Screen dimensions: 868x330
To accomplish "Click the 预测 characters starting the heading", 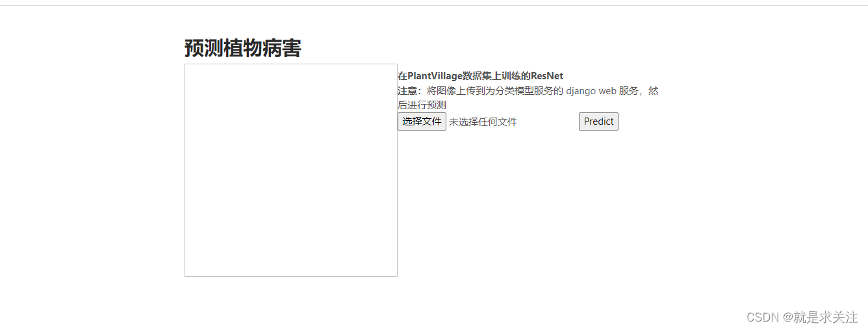I will tap(204, 48).
